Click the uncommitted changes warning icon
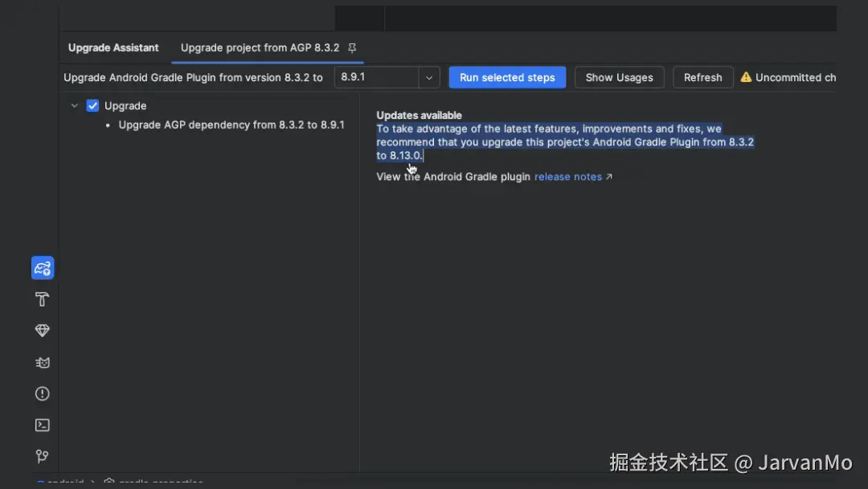 (746, 77)
